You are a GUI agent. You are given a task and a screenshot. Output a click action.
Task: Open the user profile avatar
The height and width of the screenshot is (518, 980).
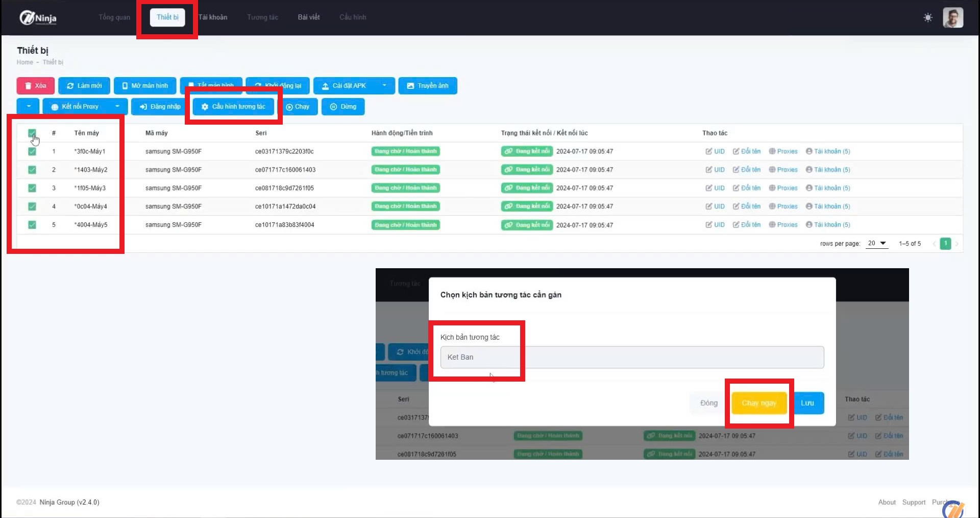952,17
